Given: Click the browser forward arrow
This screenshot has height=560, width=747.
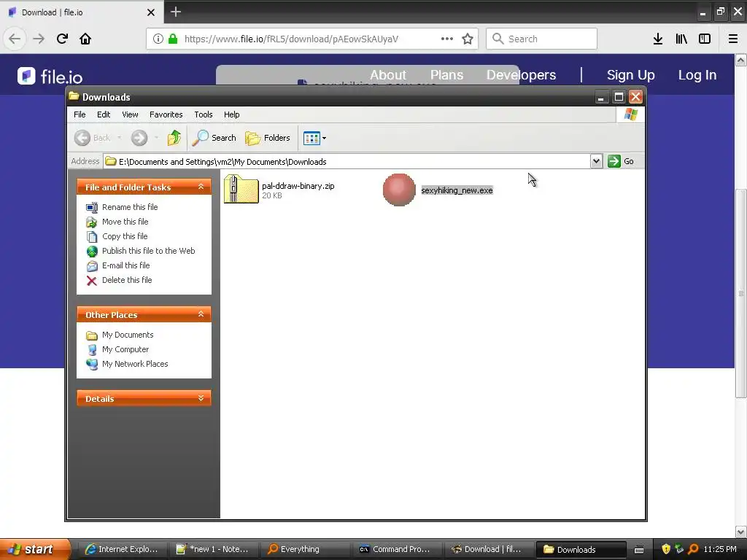Looking at the screenshot, I should (x=39, y=39).
